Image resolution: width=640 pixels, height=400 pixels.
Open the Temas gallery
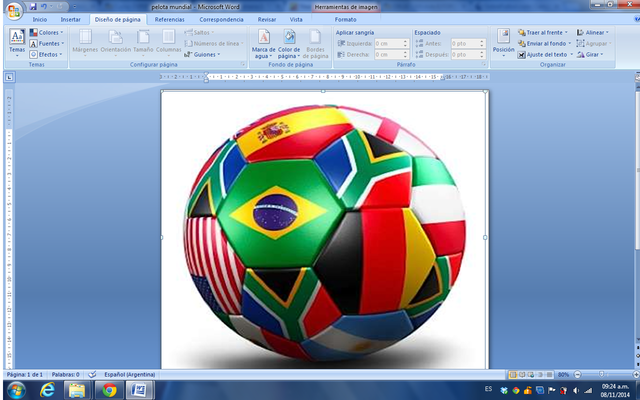click(x=17, y=43)
